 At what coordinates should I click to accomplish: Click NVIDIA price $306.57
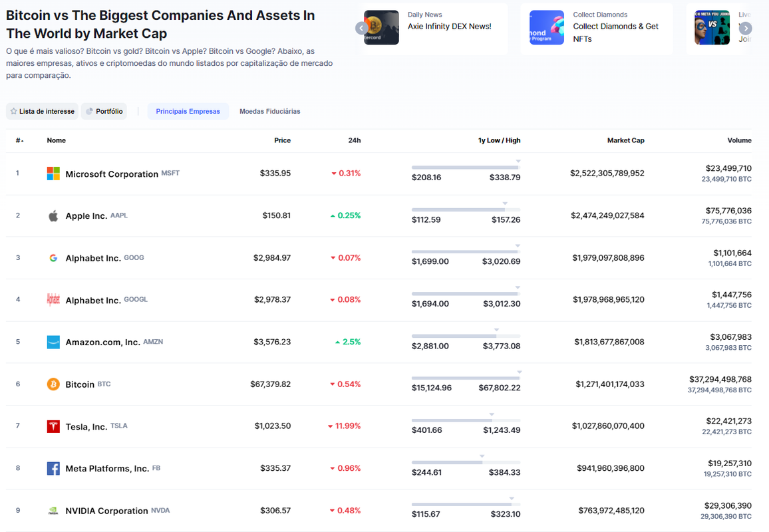click(x=275, y=511)
